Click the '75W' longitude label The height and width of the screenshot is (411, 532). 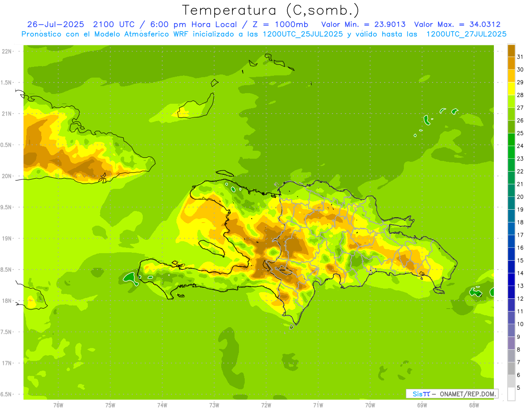[x=110, y=405]
